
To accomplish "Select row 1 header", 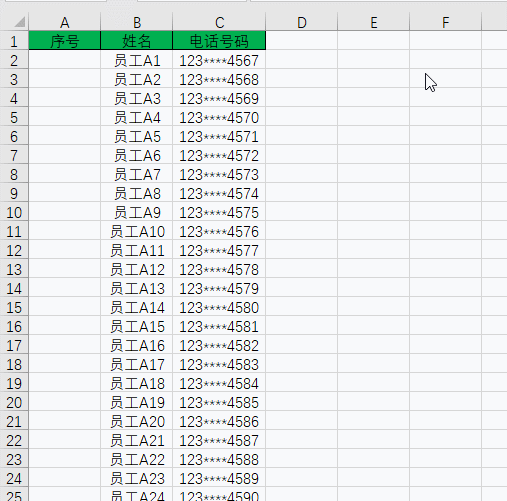I will (x=14, y=41).
